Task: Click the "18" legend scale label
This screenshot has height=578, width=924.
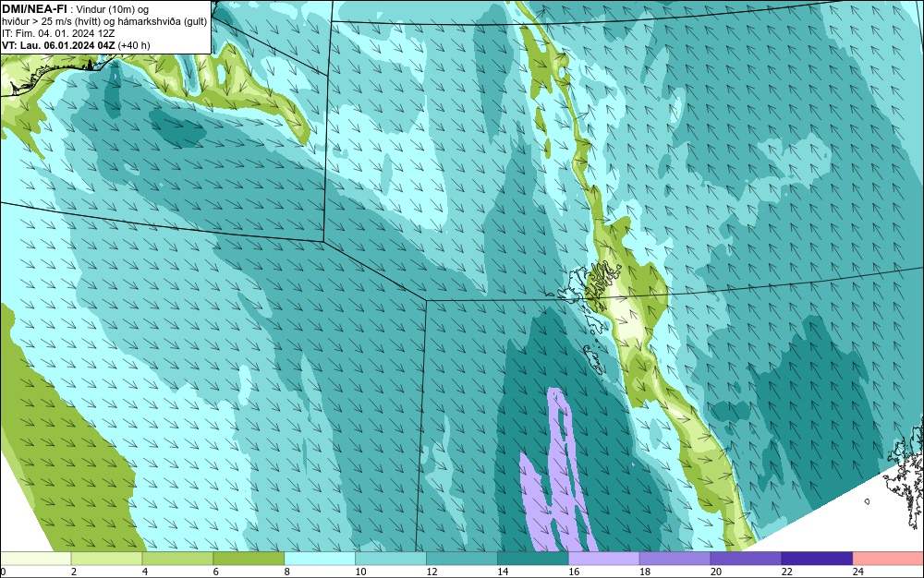Action: pyautogui.click(x=645, y=572)
